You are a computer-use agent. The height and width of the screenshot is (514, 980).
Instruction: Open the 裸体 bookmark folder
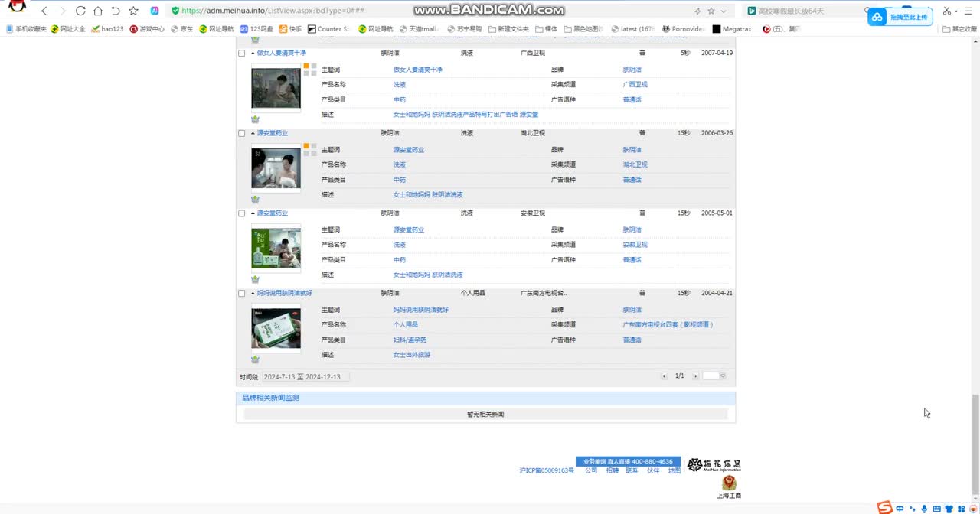[547, 29]
